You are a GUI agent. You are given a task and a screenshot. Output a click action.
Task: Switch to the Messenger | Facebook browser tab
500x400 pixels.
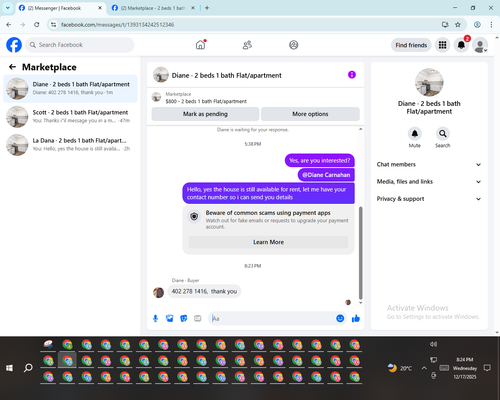(x=57, y=8)
